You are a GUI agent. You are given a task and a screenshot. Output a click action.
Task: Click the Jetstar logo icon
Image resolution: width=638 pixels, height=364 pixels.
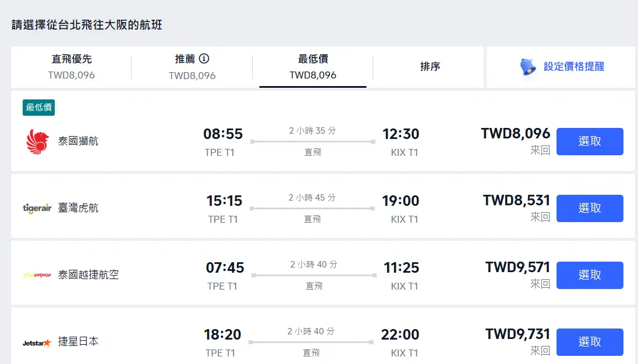click(x=37, y=342)
